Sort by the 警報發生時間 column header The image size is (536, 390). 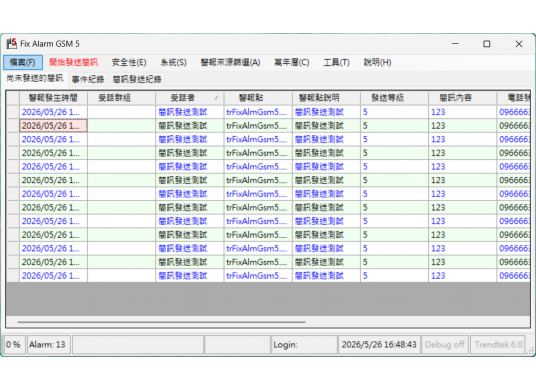(x=53, y=98)
